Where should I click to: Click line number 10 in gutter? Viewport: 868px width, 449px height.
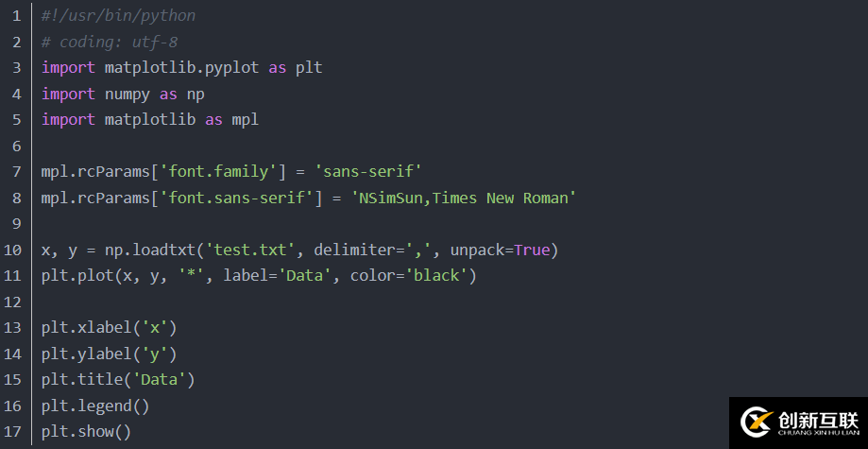pos(13,250)
